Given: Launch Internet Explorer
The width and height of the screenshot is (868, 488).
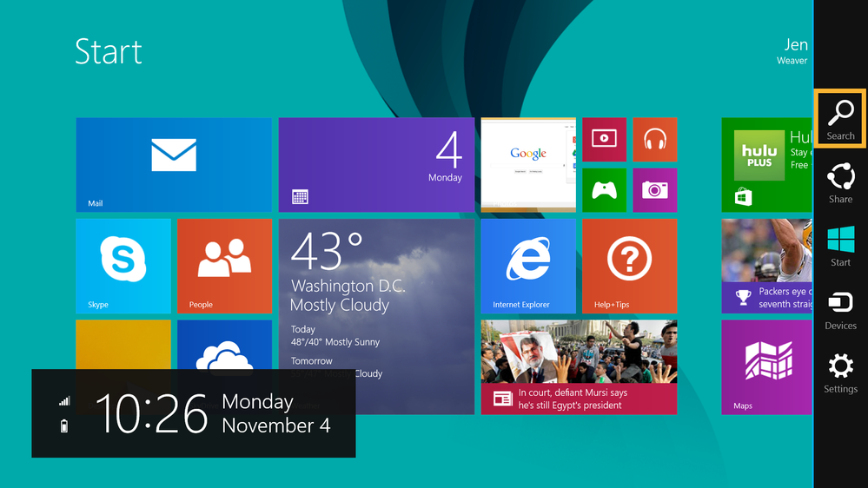Looking at the screenshot, I should [x=527, y=266].
